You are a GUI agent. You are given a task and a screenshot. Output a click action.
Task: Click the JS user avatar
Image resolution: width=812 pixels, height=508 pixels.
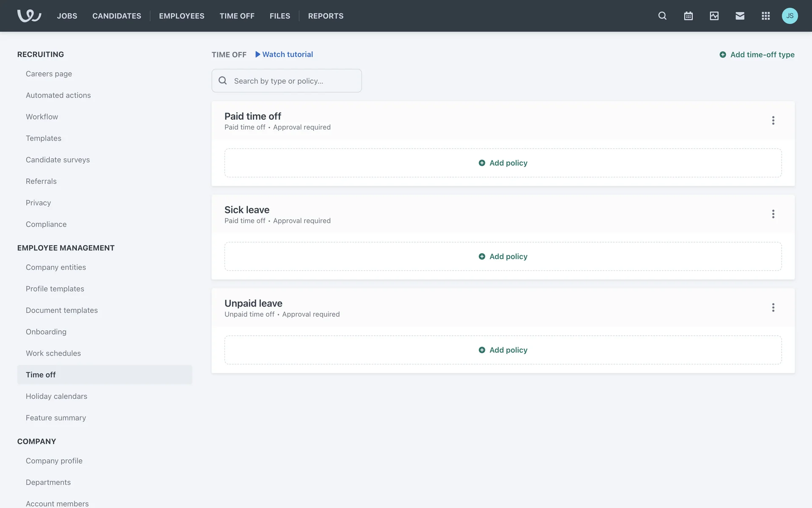(790, 16)
